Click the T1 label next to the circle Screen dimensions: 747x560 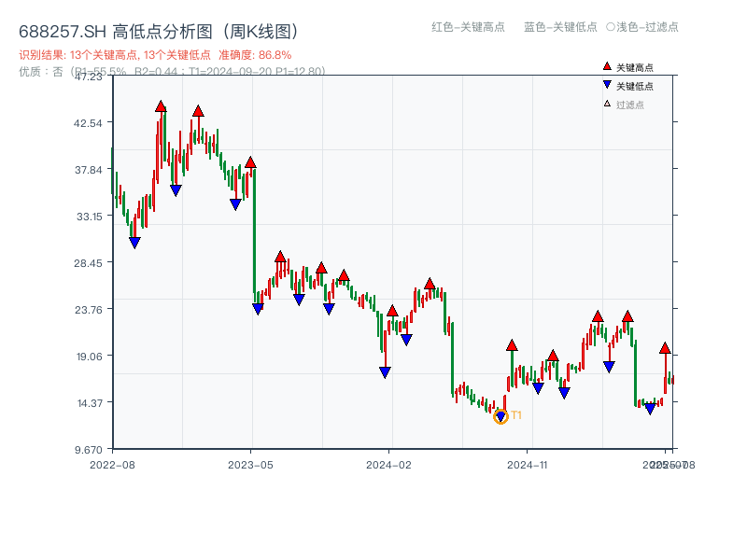(516, 416)
